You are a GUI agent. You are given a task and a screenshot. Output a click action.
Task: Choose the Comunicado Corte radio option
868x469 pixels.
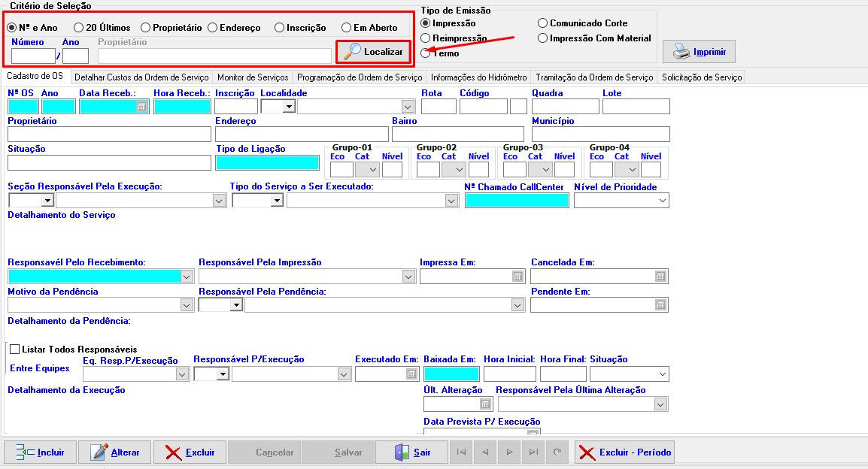[543, 23]
